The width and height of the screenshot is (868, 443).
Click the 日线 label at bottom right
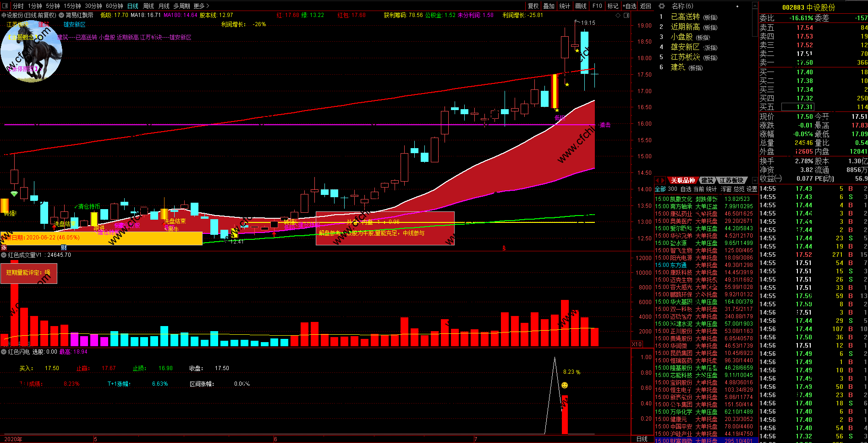[642, 439]
